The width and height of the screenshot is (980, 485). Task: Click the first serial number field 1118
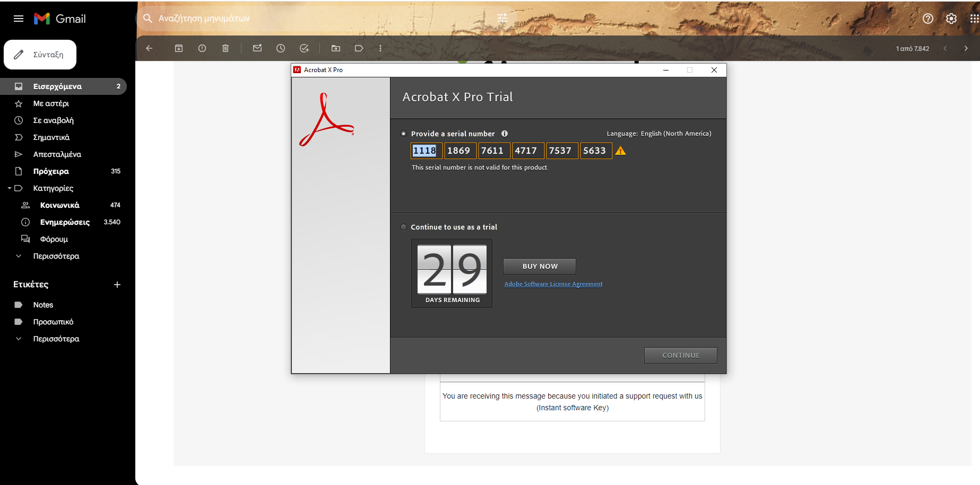(x=426, y=151)
